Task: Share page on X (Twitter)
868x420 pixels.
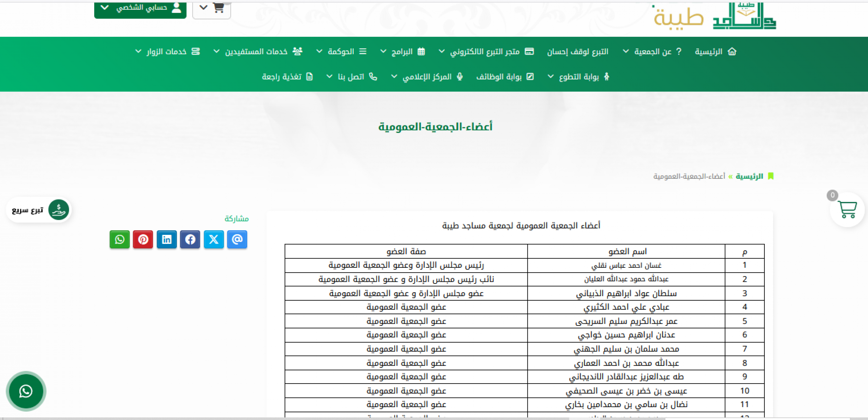Action: click(x=214, y=239)
